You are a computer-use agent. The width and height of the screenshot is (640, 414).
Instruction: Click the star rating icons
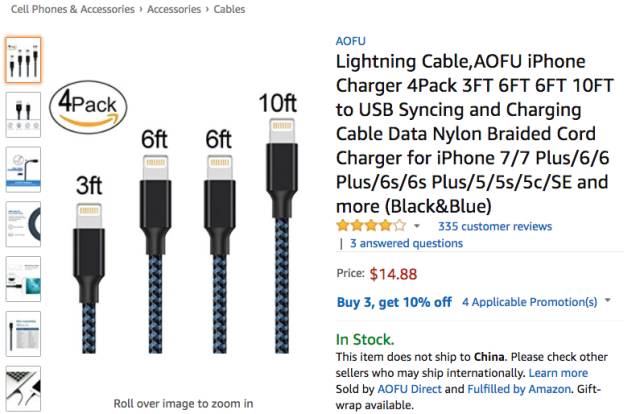(371, 226)
